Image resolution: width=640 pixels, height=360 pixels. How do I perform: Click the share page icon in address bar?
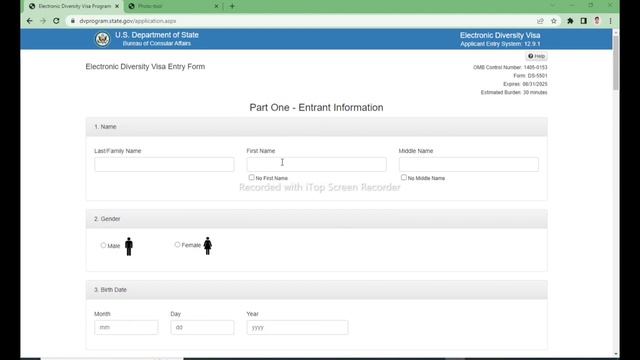click(540, 21)
